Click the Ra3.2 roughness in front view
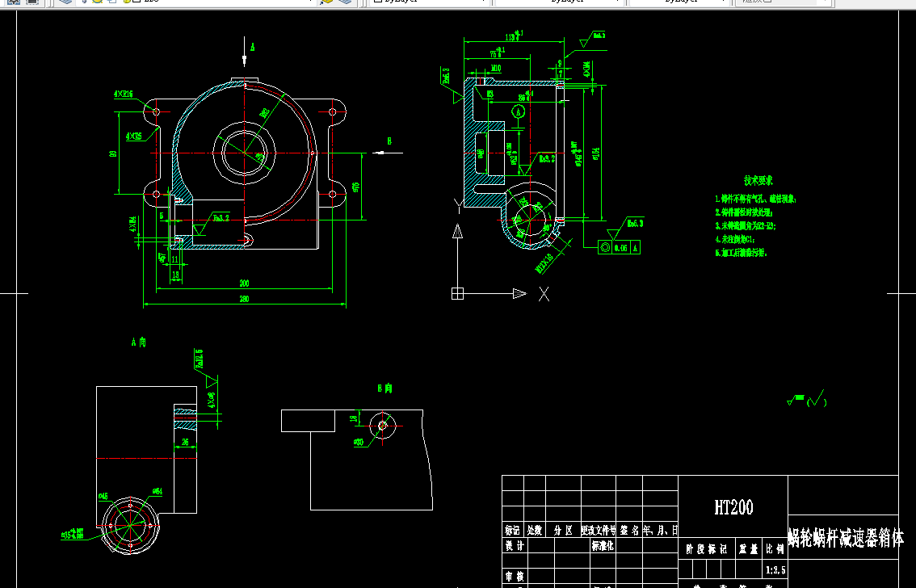916x588 pixels. [221, 218]
